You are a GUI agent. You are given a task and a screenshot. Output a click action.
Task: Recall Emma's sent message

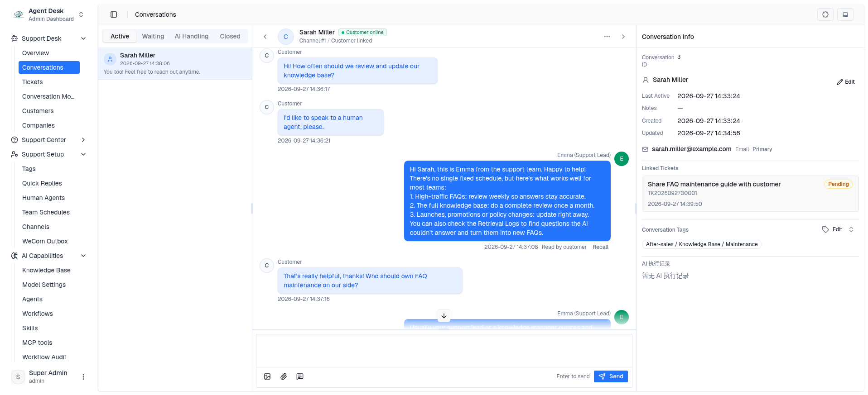(600, 247)
